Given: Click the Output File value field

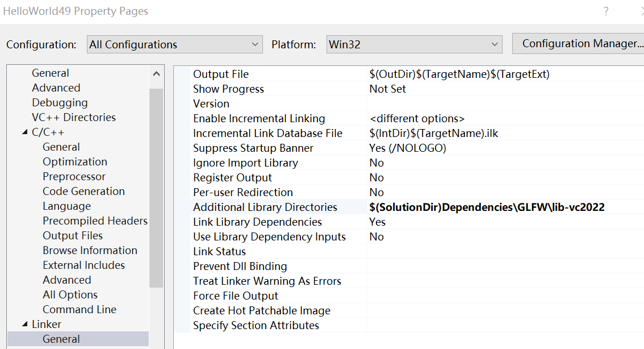Looking at the screenshot, I should pyautogui.click(x=459, y=74).
